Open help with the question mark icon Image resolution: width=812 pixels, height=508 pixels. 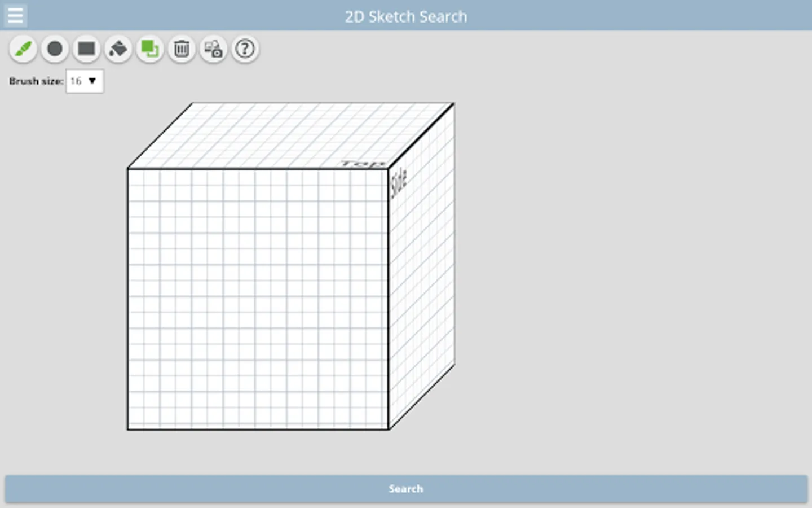pyautogui.click(x=245, y=49)
